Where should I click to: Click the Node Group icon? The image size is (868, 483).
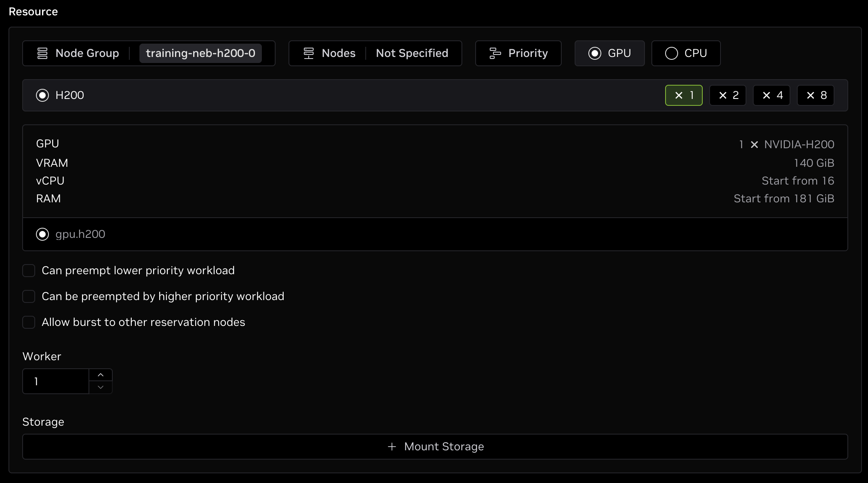(x=42, y=53)
